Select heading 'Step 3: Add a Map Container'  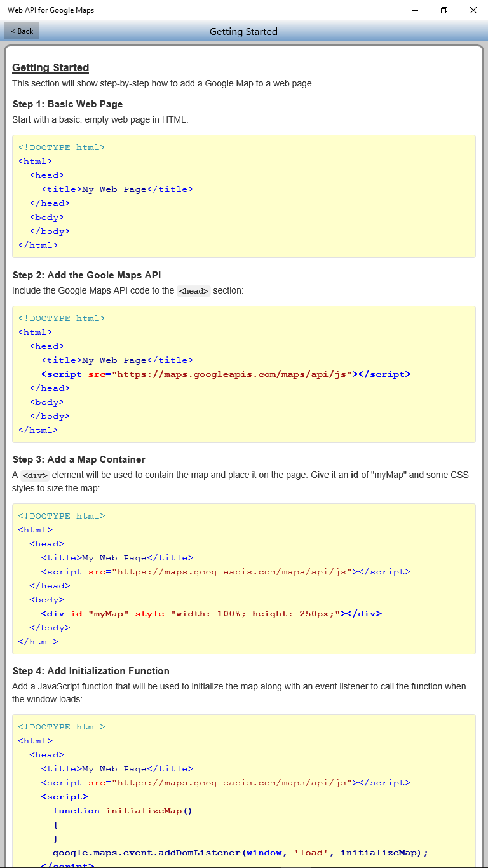(x=79, y=459)
